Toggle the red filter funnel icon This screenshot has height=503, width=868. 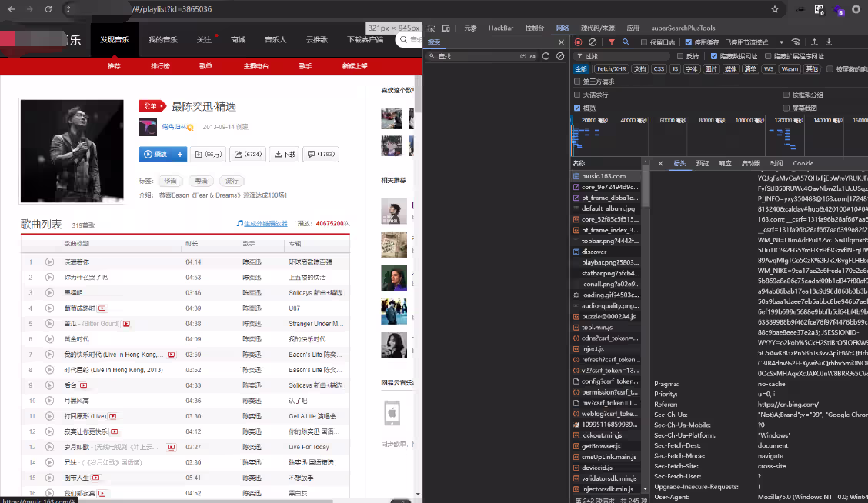point(612,42)
